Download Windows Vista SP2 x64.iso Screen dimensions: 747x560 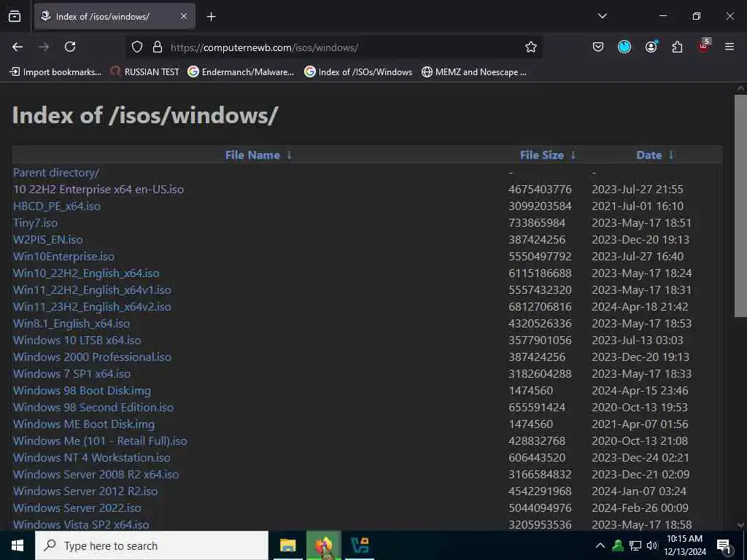81,524
